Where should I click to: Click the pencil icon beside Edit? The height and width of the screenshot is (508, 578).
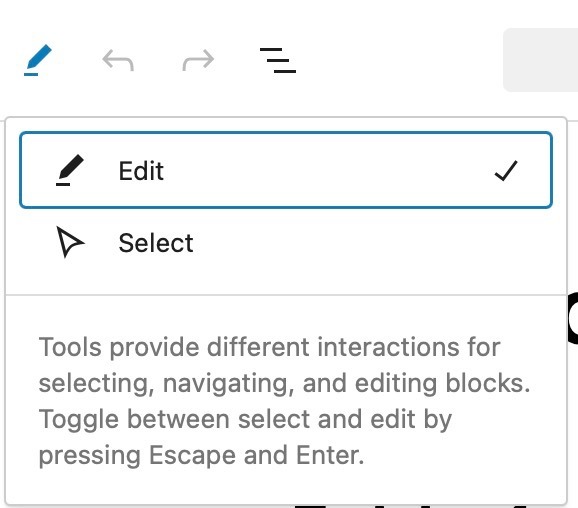pos(70,170)
